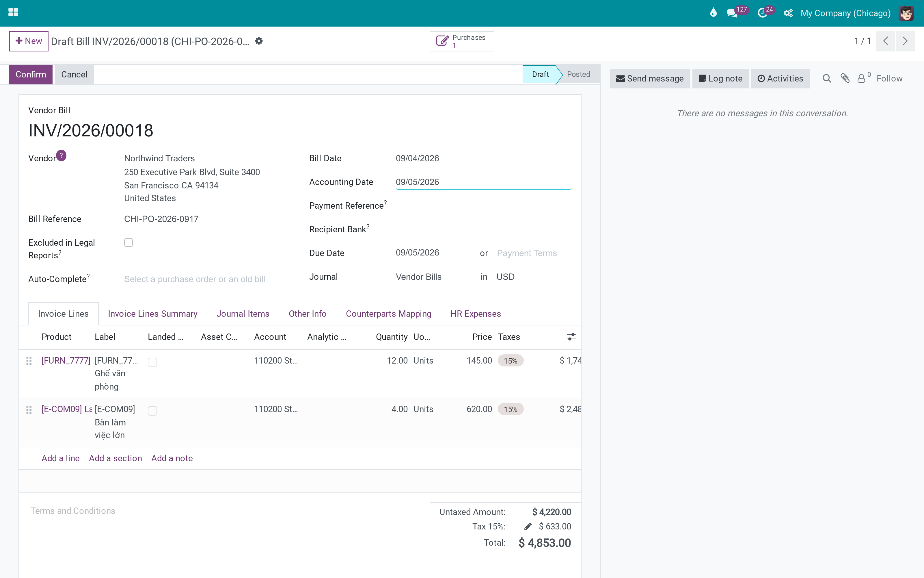Toggle Landed Costs checkbox on the FURN_7777 line

[x=152, y=362]
